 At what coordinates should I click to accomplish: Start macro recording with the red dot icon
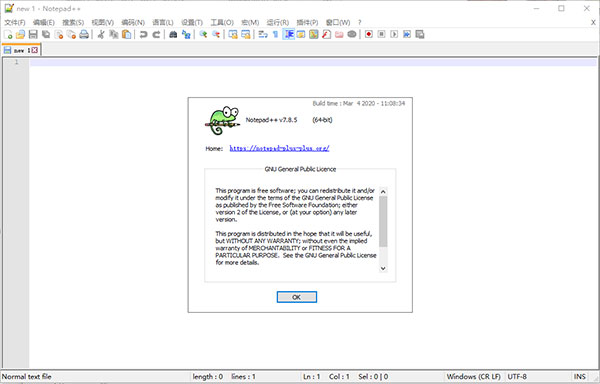(x=369, y=35)
